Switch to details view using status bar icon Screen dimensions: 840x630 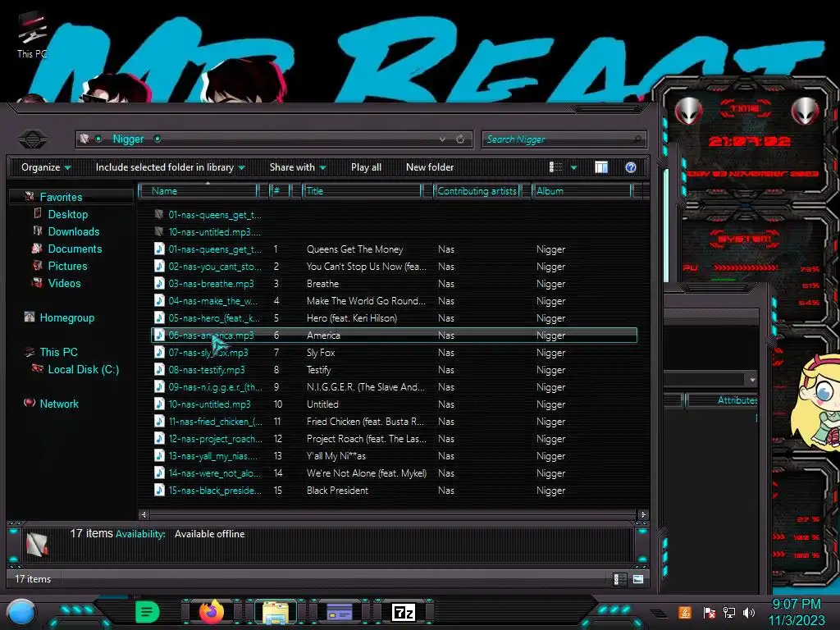(620, 579)
